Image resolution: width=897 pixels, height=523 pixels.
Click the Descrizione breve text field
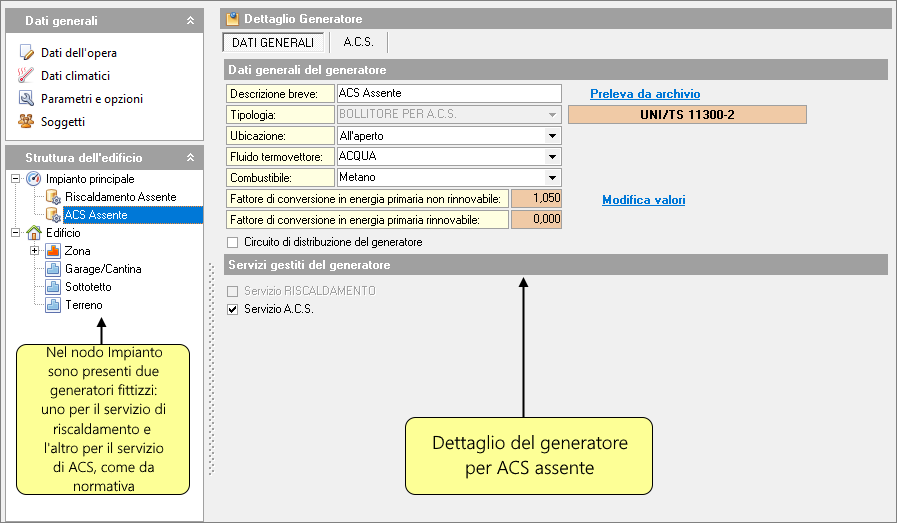(x=447, y=93)
